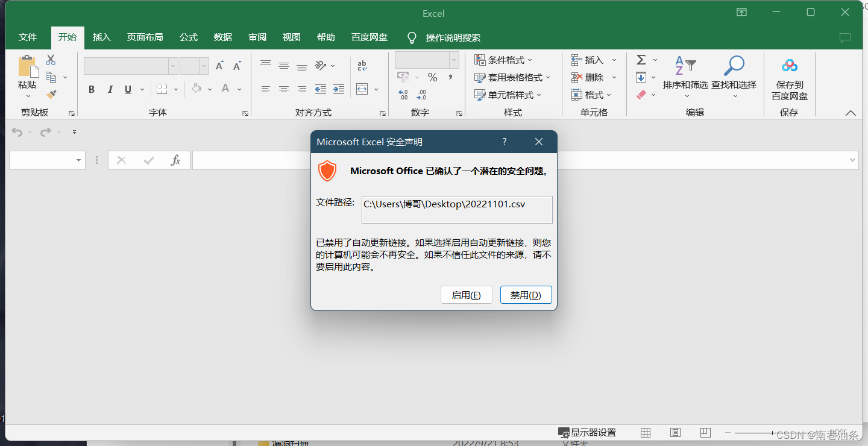
Task: Open 显示器设置 in the status bar
Action: 588,432
